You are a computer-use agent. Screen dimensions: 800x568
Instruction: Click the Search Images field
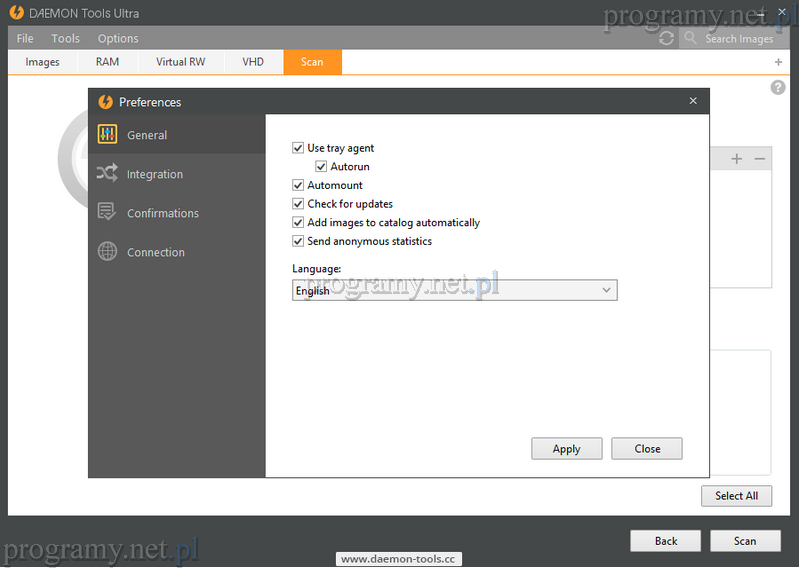(x=739, y=38)
